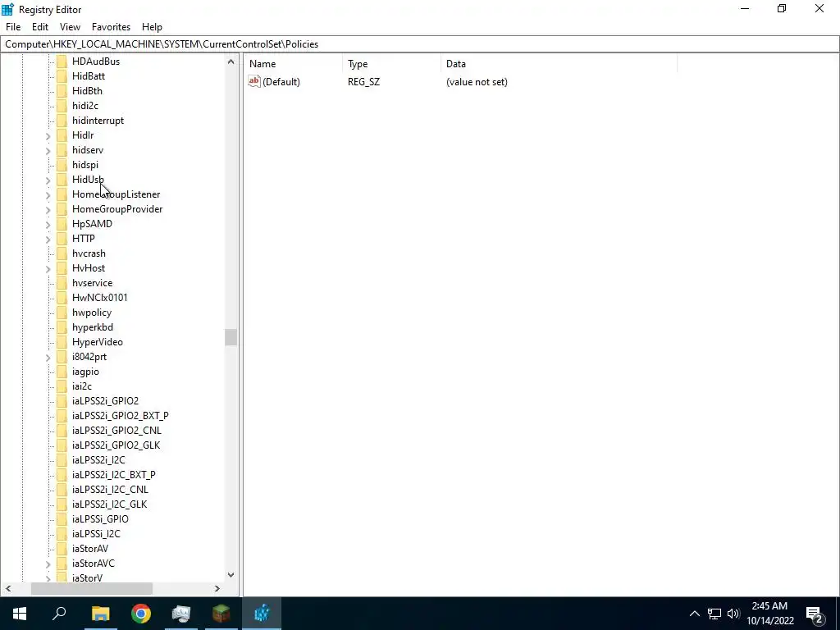The height and width of the screenshot is (630, 840).
Task: Click the tree scroll down arrow
Action: click(231, 575)
